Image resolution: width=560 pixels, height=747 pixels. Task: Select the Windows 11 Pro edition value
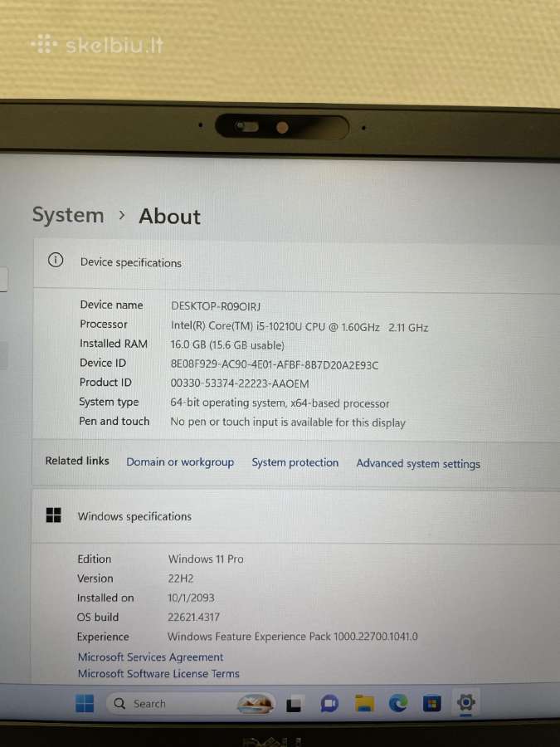pos(206,559)
